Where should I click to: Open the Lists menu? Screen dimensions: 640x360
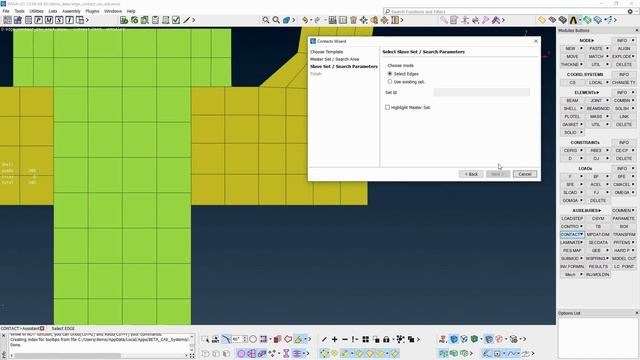coord(53,11)
